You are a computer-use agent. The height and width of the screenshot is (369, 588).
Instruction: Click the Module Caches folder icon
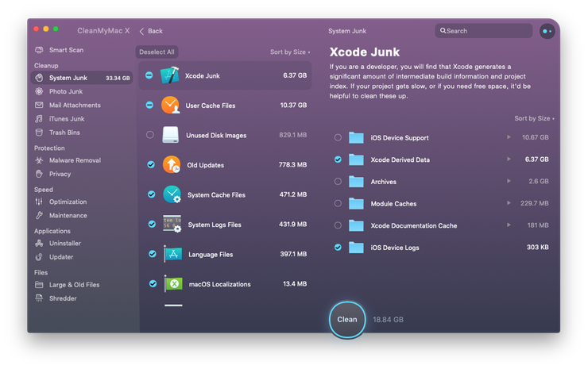pyautogui.click(x=356, y=203)
